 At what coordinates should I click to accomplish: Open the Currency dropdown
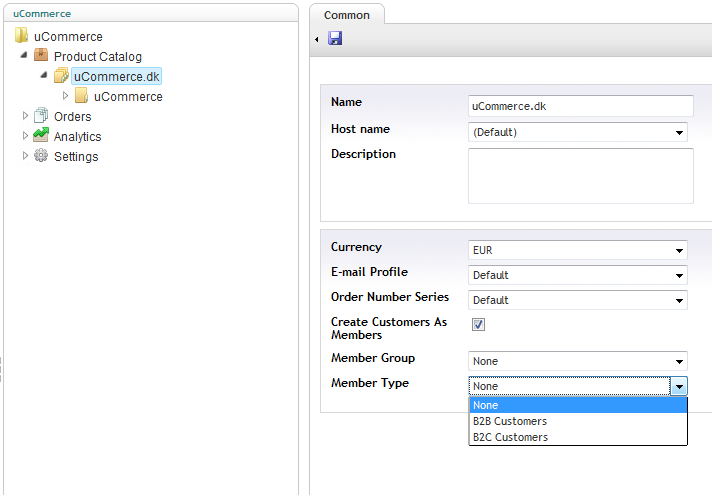tap(578, 250)
